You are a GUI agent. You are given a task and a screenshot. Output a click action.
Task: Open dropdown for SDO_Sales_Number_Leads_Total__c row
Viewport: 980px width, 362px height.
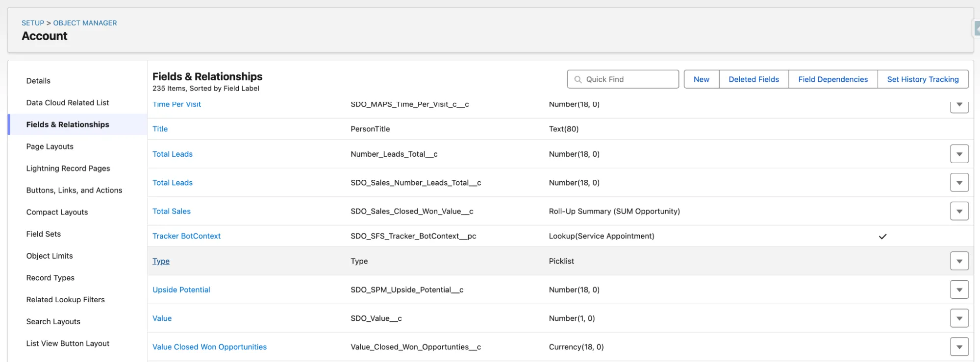(959, 183)
